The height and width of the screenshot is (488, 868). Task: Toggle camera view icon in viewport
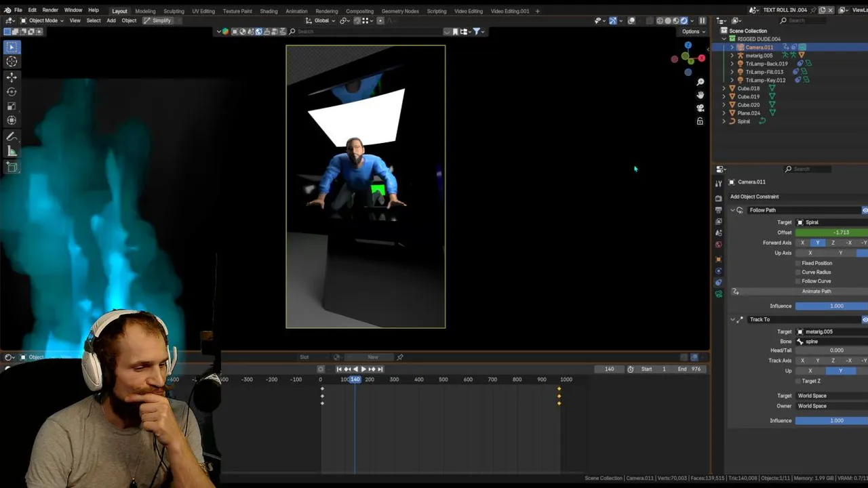pyautogui.click(x=700, y=108)
